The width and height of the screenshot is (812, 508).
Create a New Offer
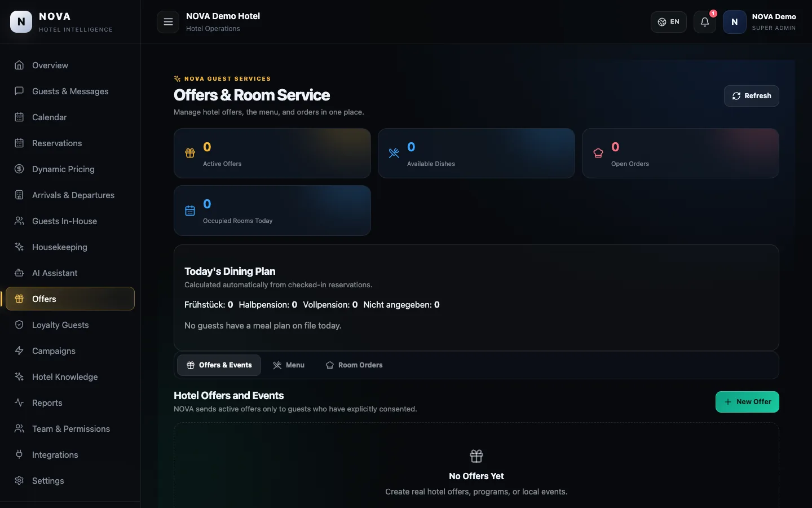pyautogui.click(x=747, y=402)
